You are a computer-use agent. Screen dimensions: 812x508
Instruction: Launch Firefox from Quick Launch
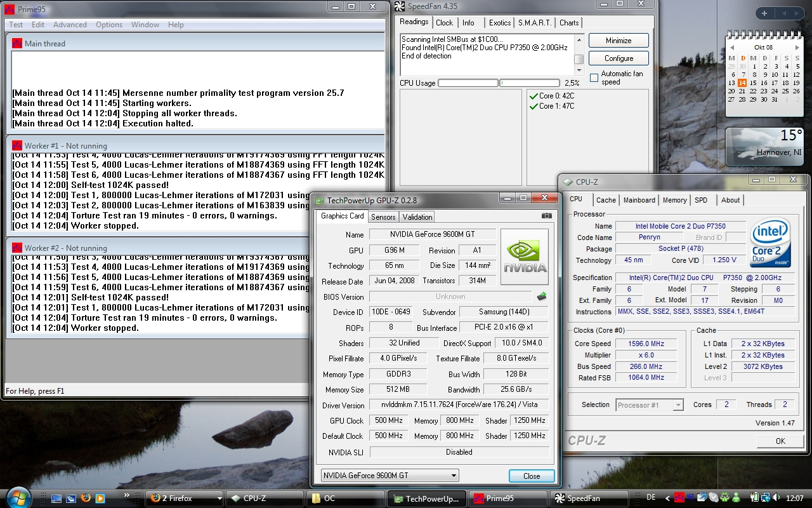coord(86,498)
